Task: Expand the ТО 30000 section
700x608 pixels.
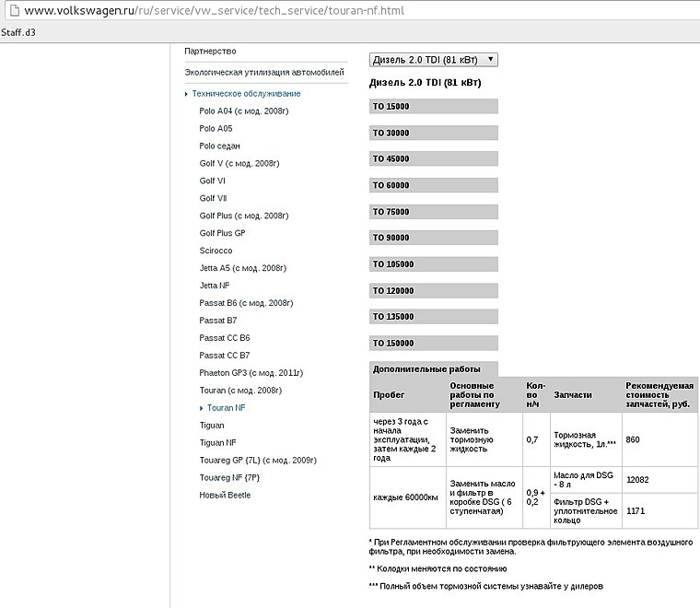Action: point(434,133)
